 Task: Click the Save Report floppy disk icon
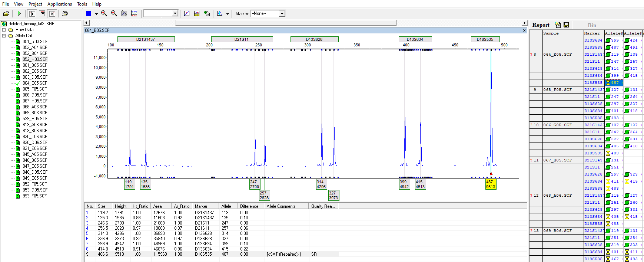click(566, 25)
